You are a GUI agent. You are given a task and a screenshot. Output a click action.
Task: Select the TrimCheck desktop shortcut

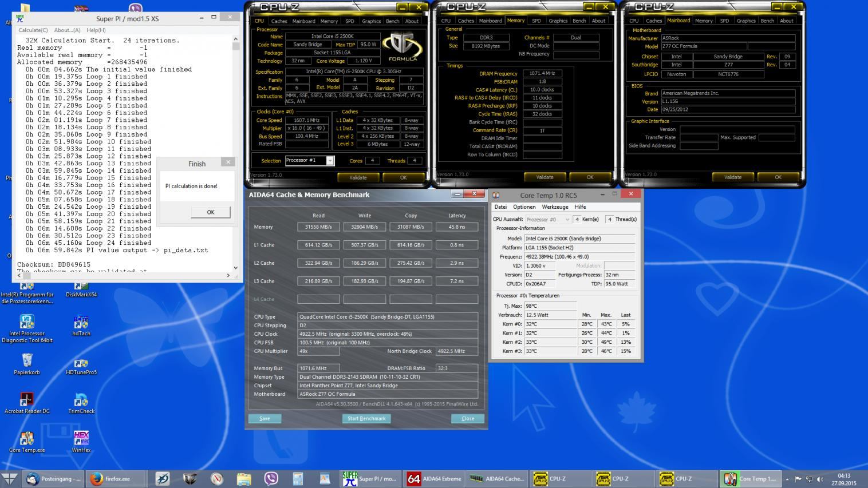[x=81, y=403]
